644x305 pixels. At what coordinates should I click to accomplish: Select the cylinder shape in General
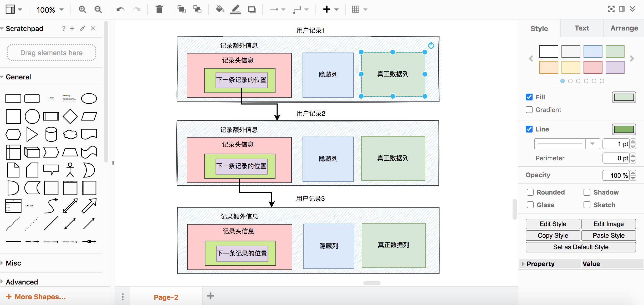tap(51, 134)
